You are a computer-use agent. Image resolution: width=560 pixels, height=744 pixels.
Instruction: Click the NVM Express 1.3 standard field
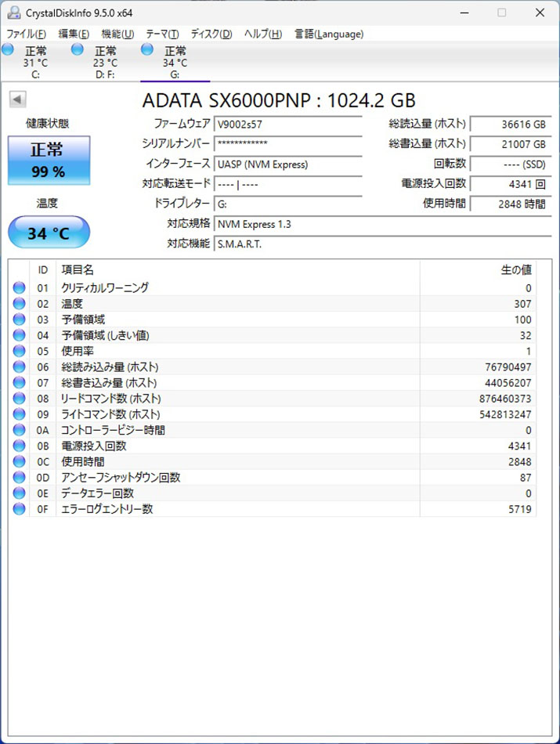(383, 224)
